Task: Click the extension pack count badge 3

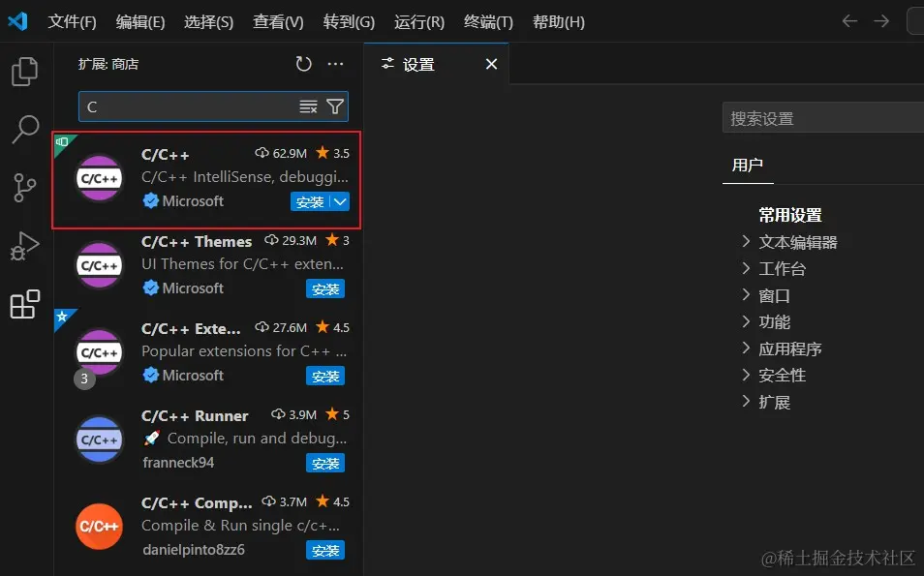Action: (84, 379)
